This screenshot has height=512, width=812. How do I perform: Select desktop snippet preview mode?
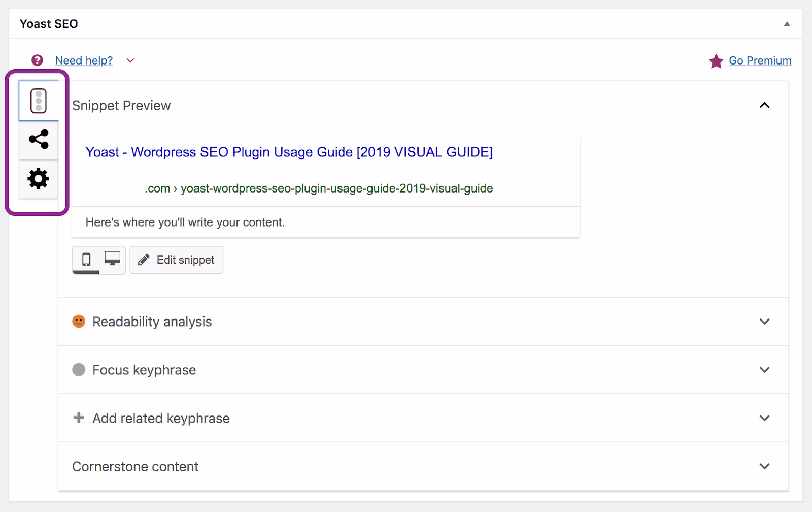[113, 259]
